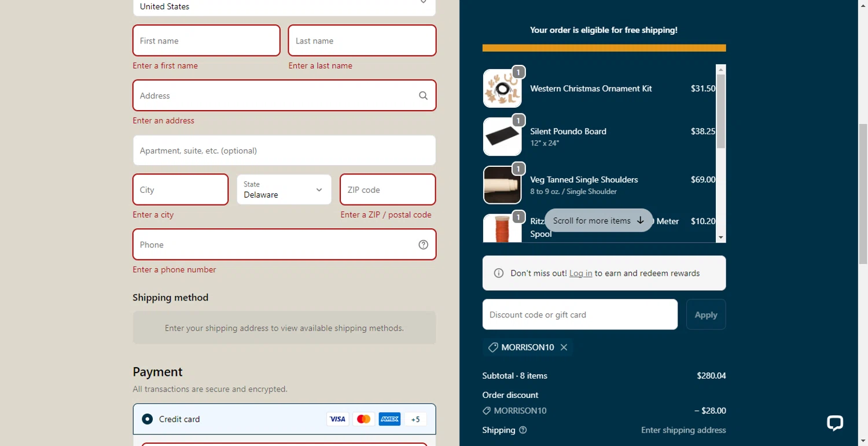Remove the MORRISON10 discount code chip
The width and height of the screenshot is (868, 446).
tap(564, 347)
